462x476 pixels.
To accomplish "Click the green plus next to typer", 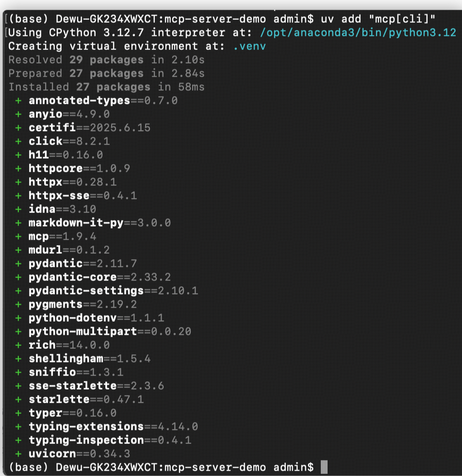I will click(18, 413).
